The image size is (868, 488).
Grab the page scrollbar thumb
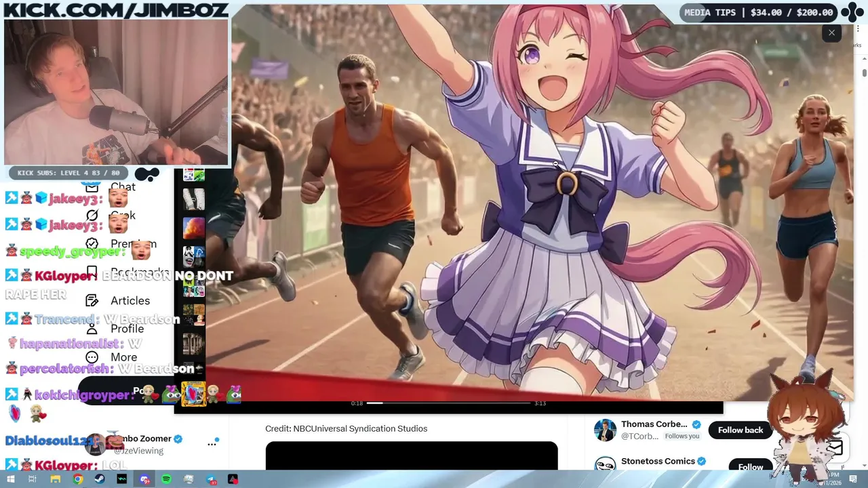tap(864, 73)
